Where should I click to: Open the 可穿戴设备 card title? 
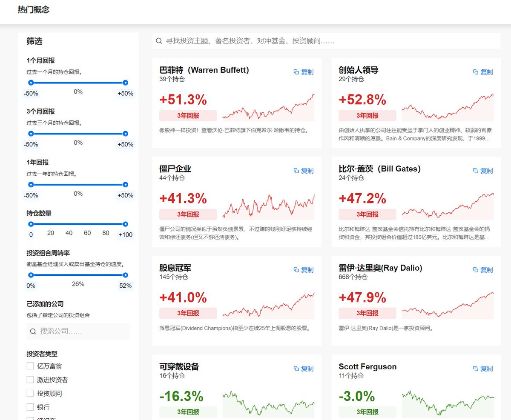point(179,366)
